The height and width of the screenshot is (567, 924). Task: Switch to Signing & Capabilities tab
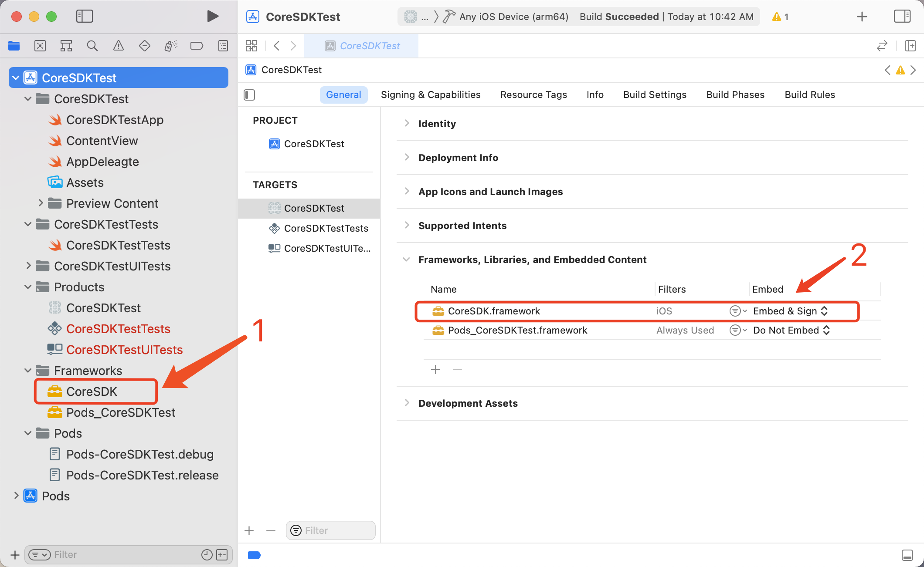(431, 95)
